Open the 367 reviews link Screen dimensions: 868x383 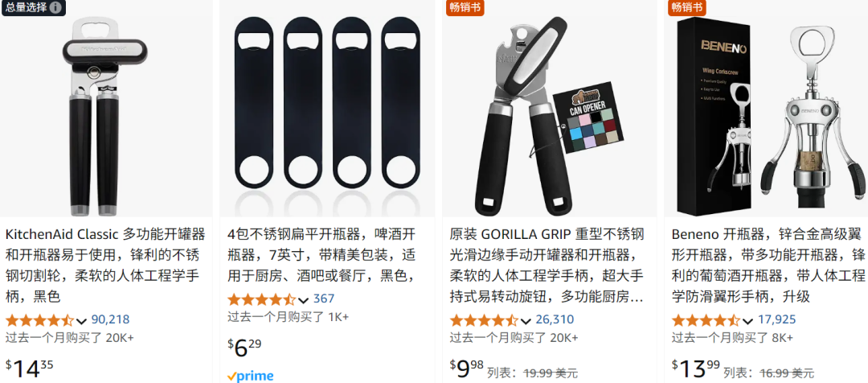click(324, 299)
